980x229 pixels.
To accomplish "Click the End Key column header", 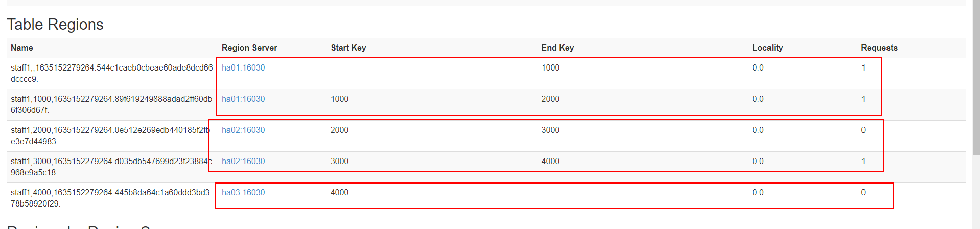I will 557,48.
